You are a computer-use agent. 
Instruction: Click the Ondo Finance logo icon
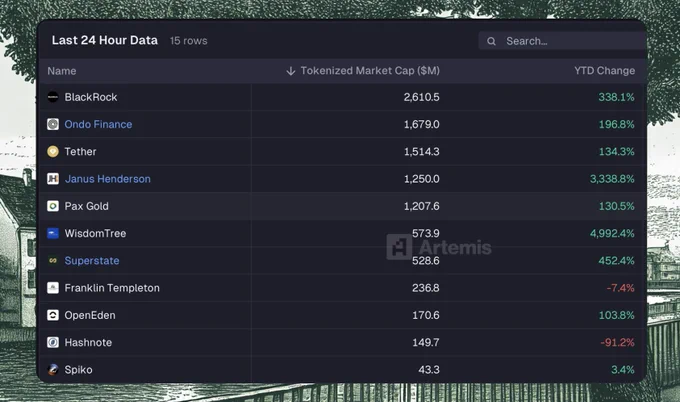(x=53, y=124)
